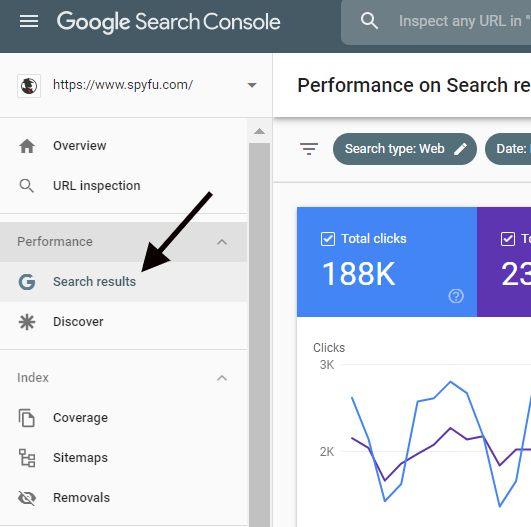Viewport: 531px width, 527px height.
Task: Click the sidebar vertical scrollbar track
Action: tap(259, 335)
